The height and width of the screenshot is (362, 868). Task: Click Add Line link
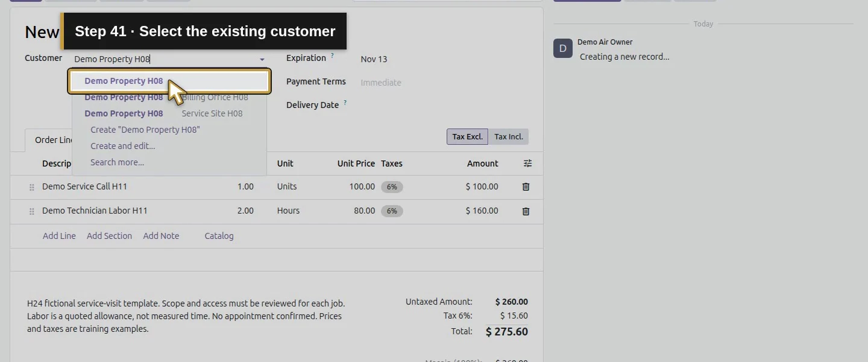point(59,236)
